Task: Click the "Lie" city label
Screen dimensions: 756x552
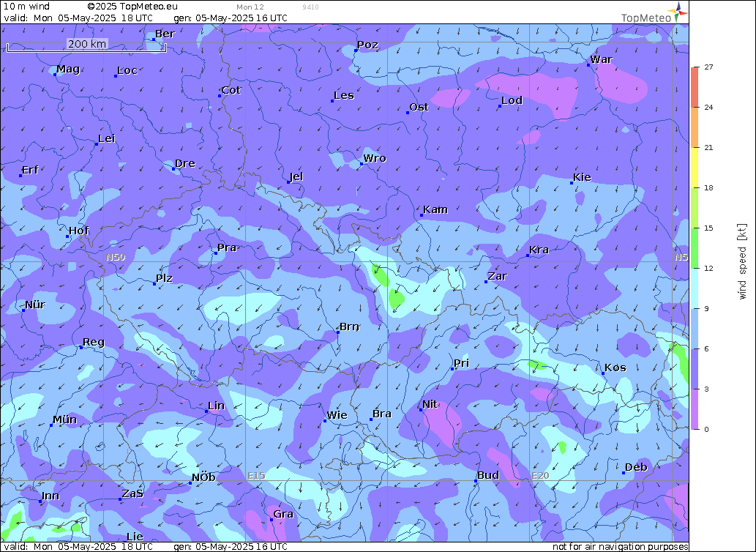Action: click(135, 537)
